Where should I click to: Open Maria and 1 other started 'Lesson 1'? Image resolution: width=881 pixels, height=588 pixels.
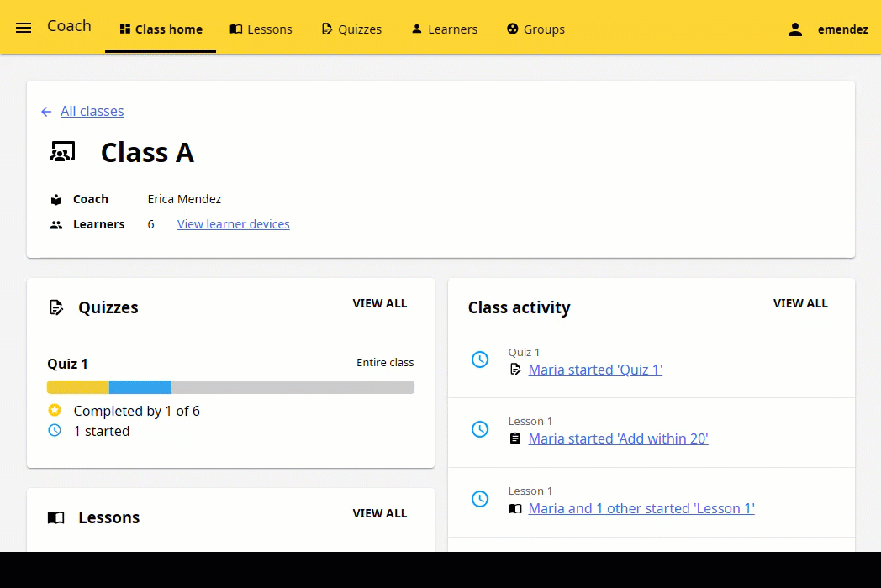tap(641, 508)
